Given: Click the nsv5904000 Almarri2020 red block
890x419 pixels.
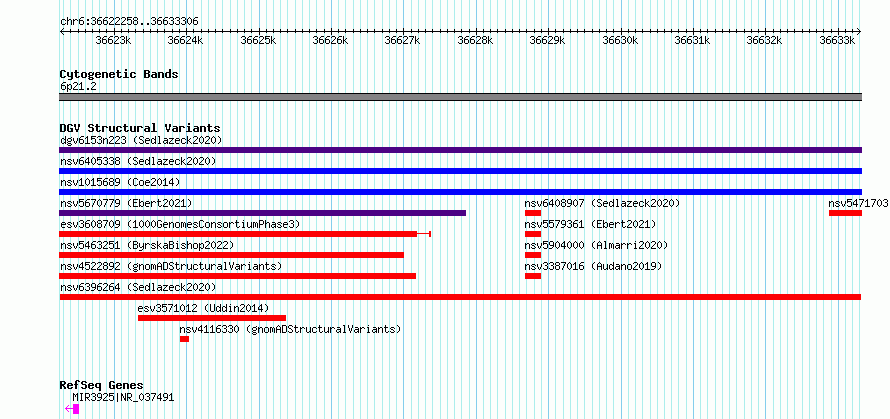Looking at the screenshot, I should coord(533,255).
